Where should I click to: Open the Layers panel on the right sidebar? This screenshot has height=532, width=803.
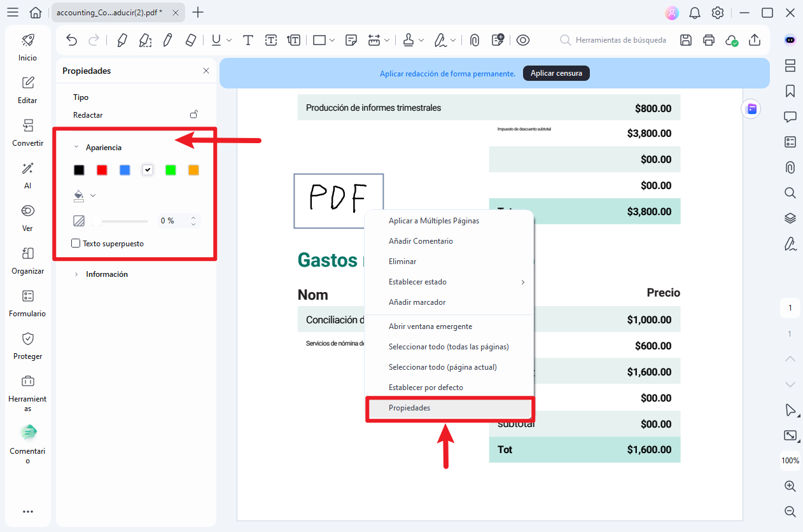coord(790,218)
